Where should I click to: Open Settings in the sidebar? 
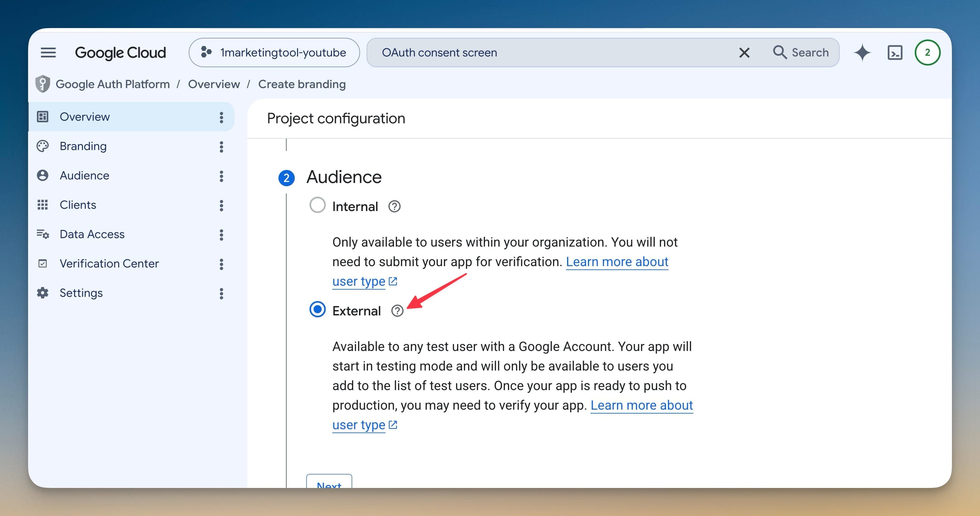[131, 293]
